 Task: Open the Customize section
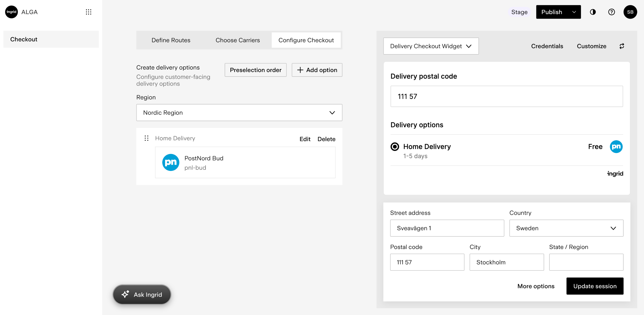point(592,46)
